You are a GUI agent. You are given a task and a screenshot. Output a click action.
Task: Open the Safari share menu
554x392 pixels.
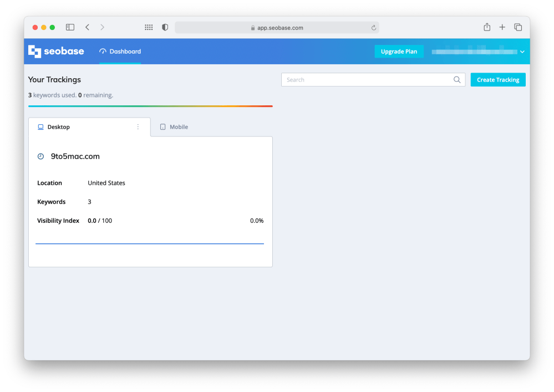coord(487,27)
